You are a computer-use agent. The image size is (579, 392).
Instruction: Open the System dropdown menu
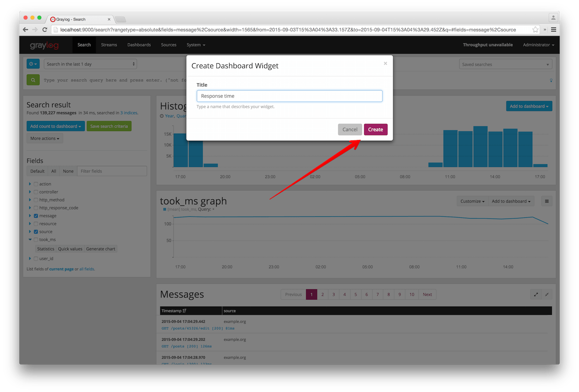196,45
